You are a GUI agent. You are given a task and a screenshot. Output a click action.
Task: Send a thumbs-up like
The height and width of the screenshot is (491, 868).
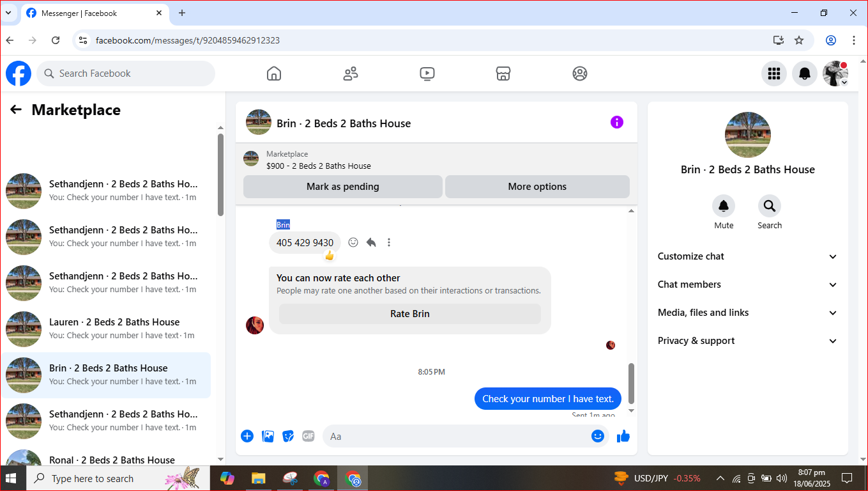coord(623,436)
